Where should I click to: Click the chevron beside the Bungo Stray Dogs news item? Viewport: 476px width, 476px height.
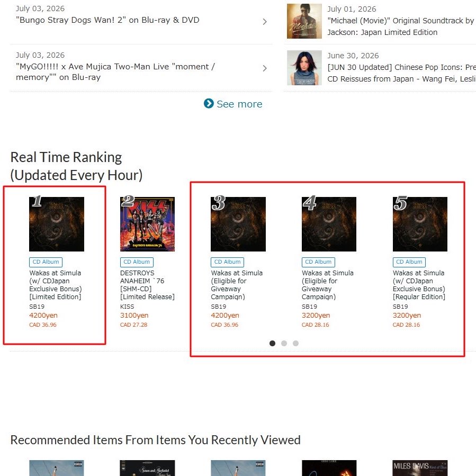[265, 22]
